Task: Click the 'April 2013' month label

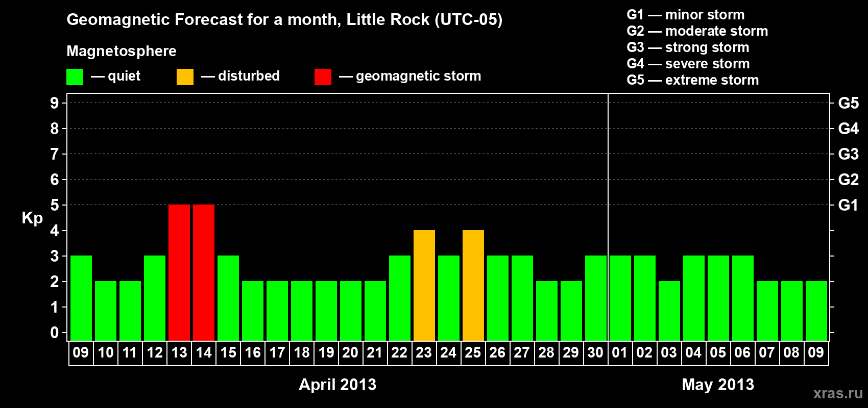Action: (x=337, y=385)
